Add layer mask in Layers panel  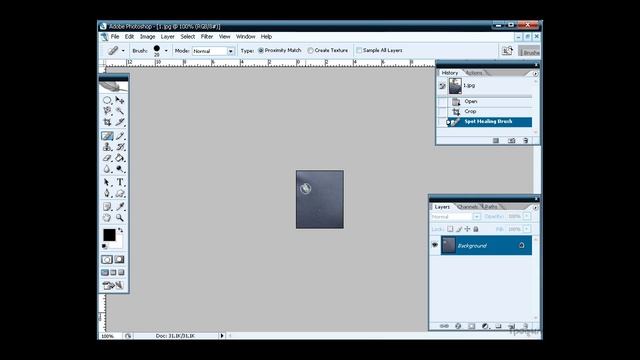click(x=471, y=326)
